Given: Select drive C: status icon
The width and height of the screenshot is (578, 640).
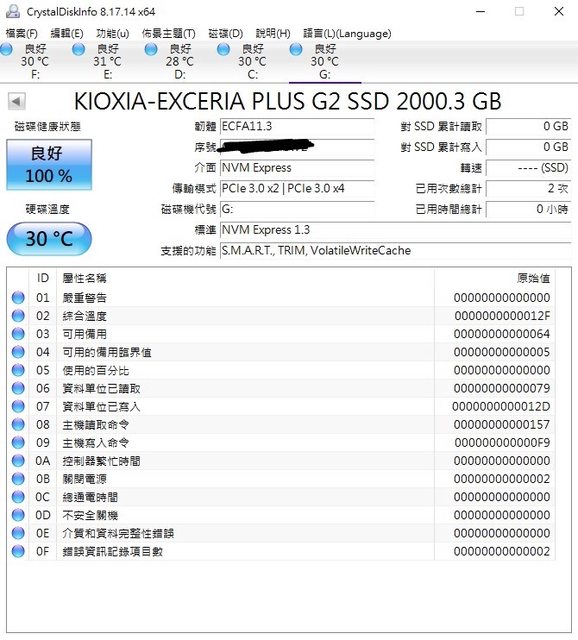Looking at the screenshot, I should pyautogui.click(x=223, y=49).
